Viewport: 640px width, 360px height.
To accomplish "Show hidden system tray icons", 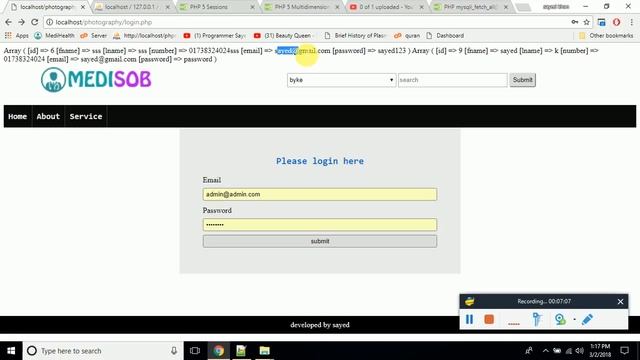I will click(x=545, y=351).
